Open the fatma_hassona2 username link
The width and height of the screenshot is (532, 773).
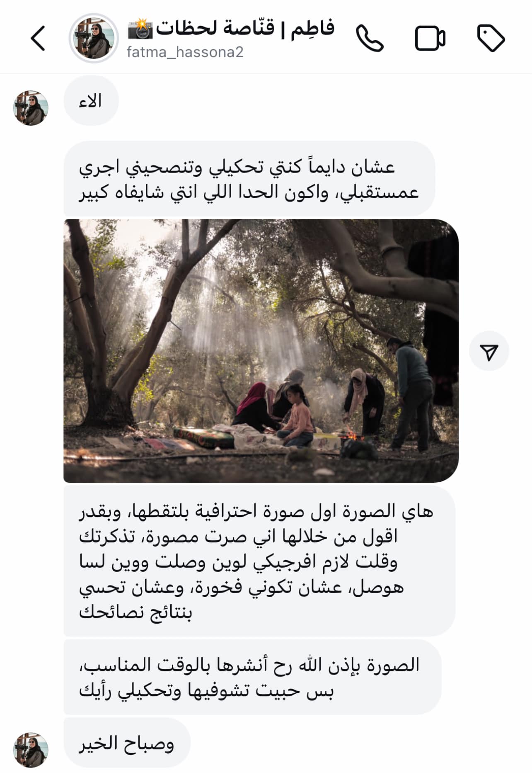tap(185, 52)
